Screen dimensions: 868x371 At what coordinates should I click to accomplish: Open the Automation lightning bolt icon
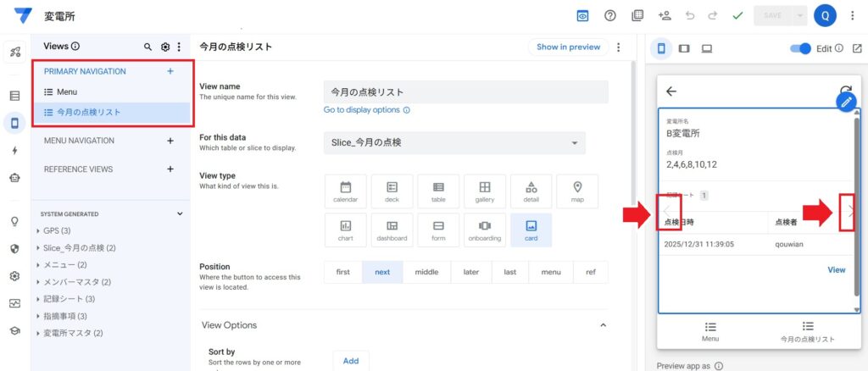tap(14, 151)
